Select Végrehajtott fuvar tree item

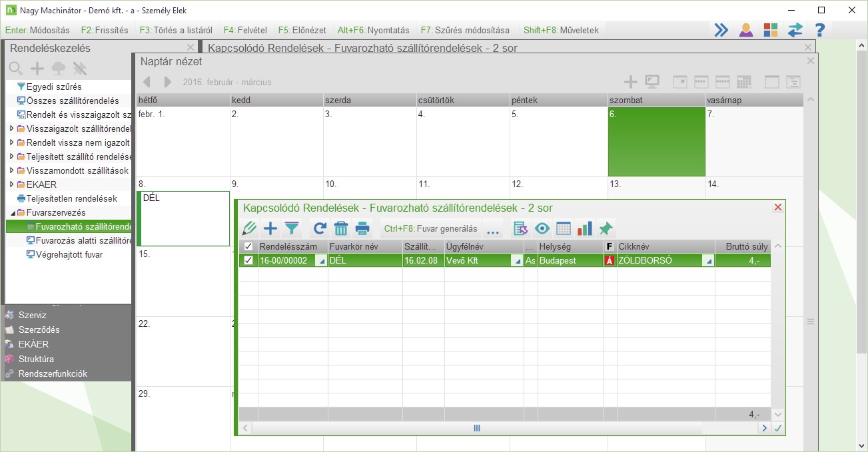pyautogui.click(x=69, y=254)
